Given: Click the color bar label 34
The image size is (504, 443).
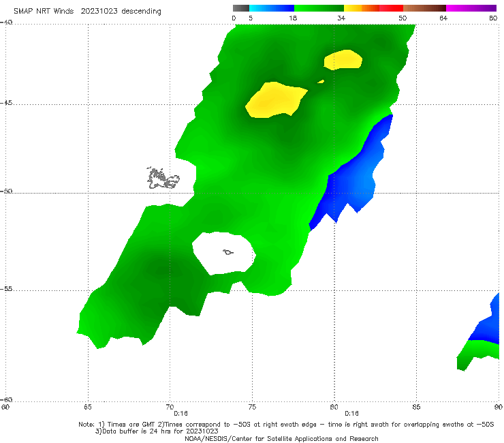Looking at the screenshot, I should (341, 18).
